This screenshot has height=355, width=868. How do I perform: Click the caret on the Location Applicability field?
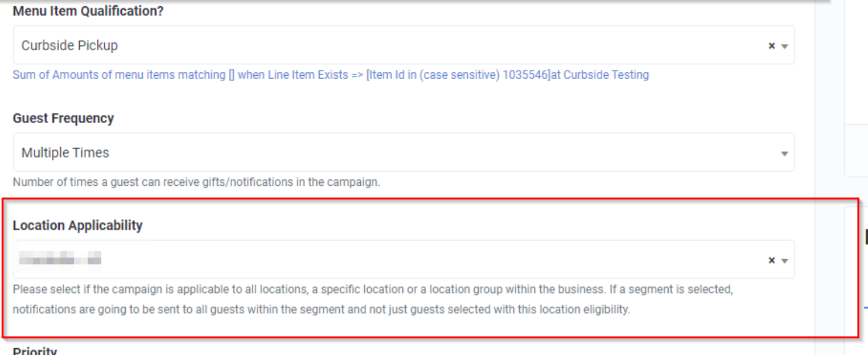(786, 260)
